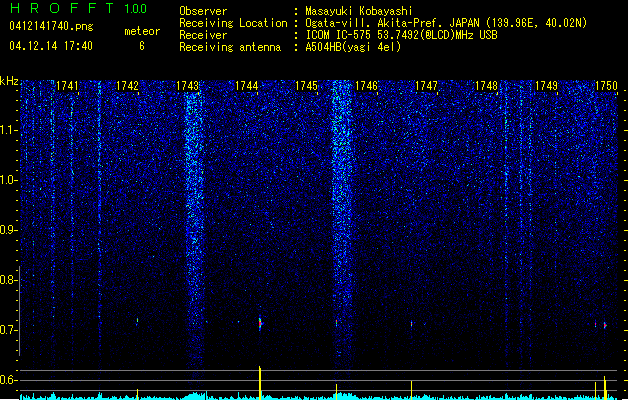Click the 1743 time marker

[187, 86]
